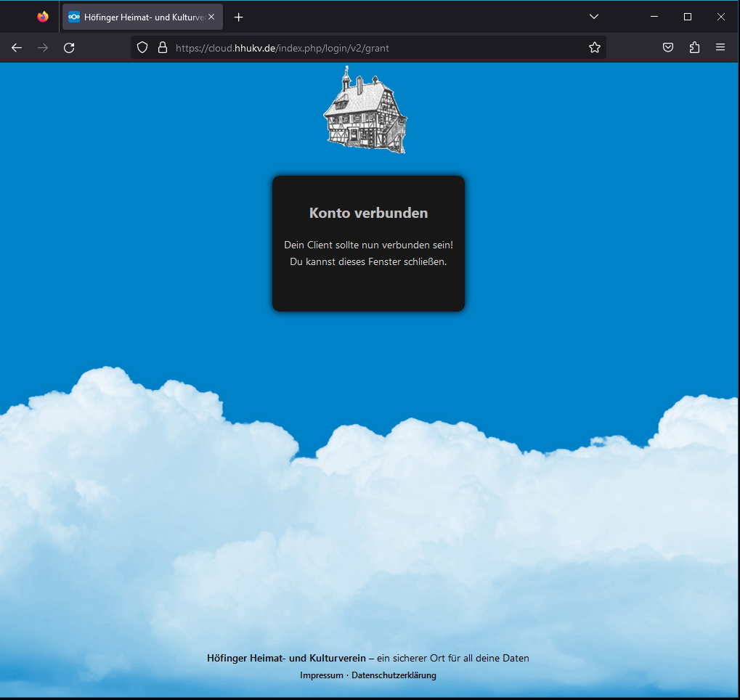Open the Firefox application menu
The image size is (740, 700).
coord(720,48)
